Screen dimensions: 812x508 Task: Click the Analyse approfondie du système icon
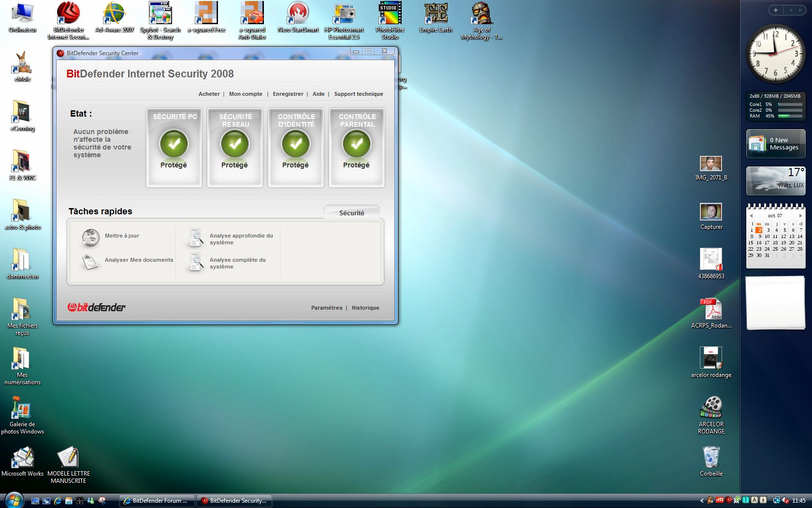196,238
